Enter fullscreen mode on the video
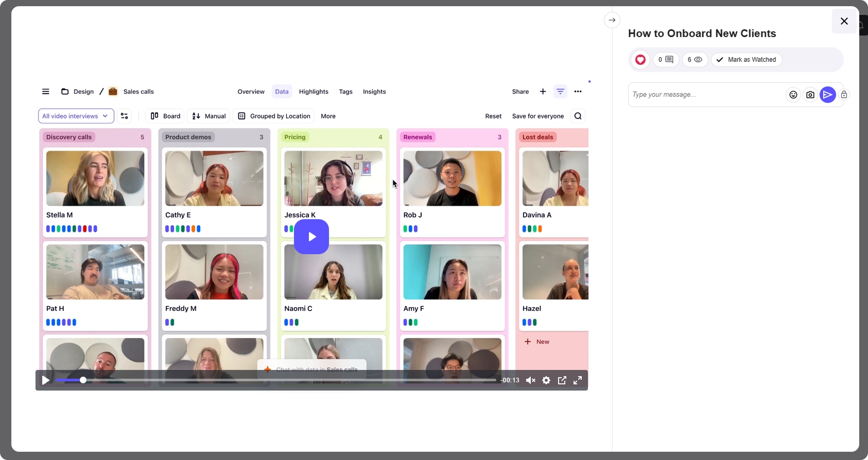This screenshot has height=460, width=868. tap(578, 380)
